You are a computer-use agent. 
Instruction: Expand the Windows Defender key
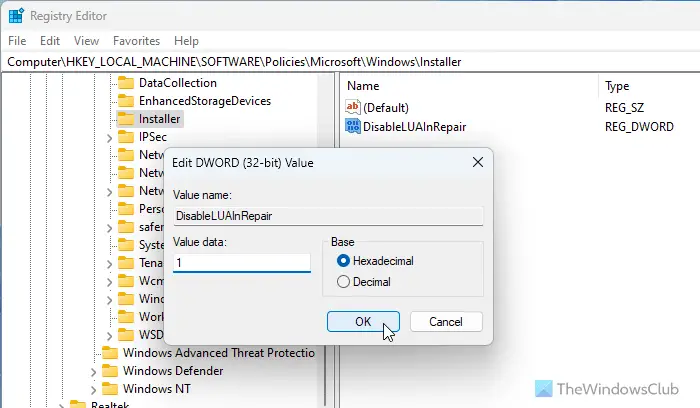[93, 372]
